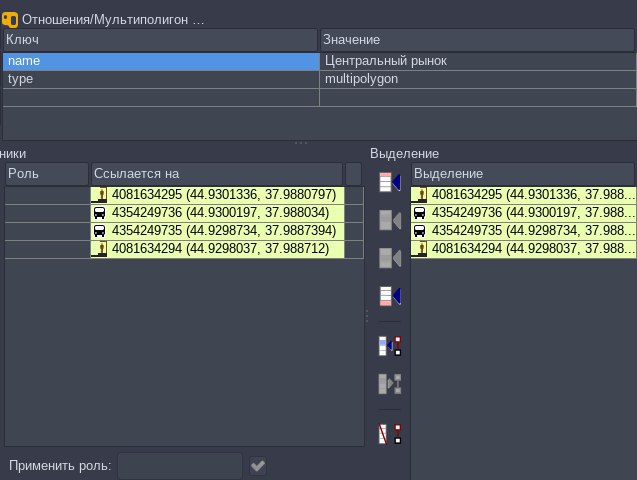637x480 pixels.
Task: Click select objects for chosen members icon
Action: point(389,383)
